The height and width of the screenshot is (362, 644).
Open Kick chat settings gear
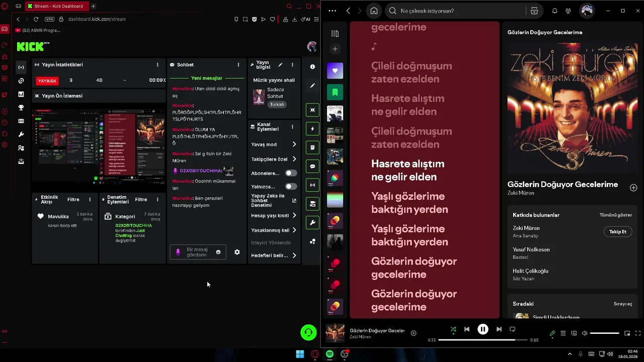coord(237,252)
